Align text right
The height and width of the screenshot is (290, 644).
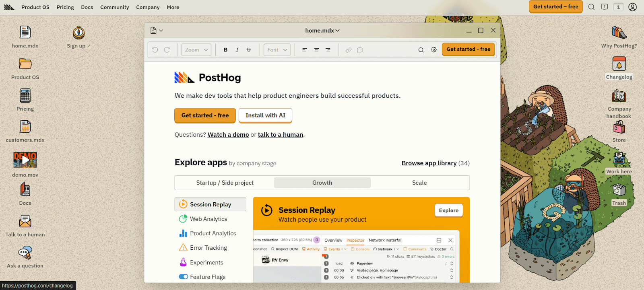[x=328, y=50]
